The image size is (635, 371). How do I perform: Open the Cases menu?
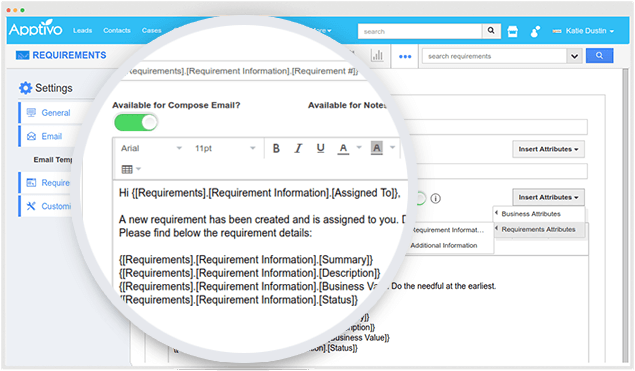[x=151, y=30]
